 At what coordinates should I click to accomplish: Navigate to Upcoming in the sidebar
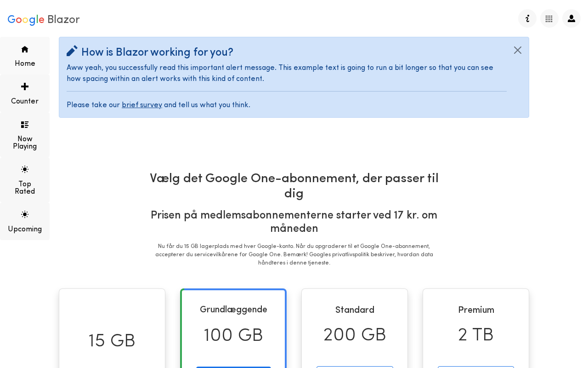[x=25, y=214]
